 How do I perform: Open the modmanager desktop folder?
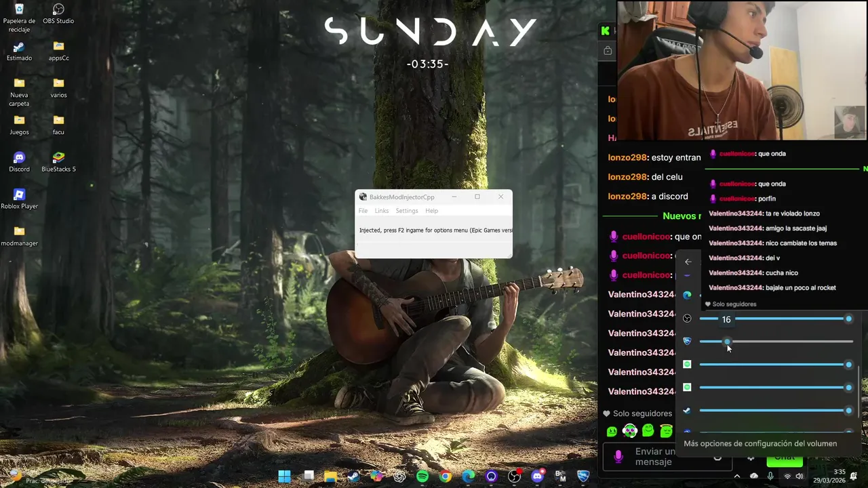pos(19,237)
